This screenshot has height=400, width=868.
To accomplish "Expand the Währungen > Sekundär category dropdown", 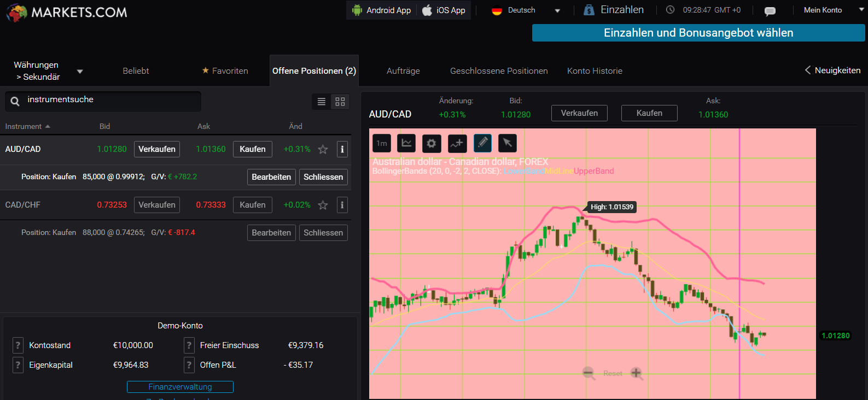I will tap(48, 71).
